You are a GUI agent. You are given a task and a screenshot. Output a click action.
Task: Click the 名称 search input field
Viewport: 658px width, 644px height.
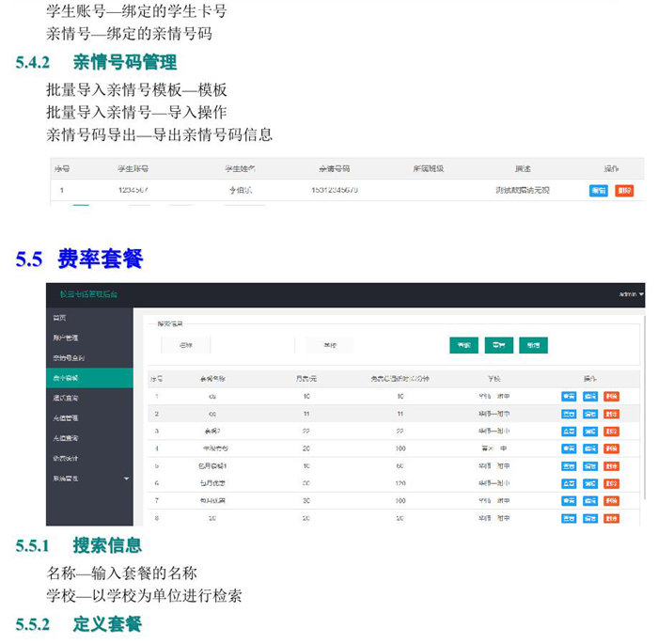(186, 345)
